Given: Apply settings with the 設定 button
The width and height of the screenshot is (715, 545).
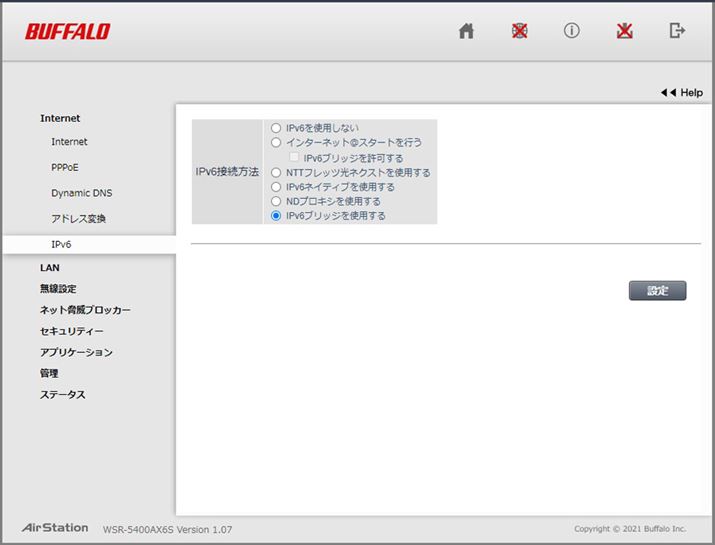Looking at the screenshot, I should click(657, 291).
